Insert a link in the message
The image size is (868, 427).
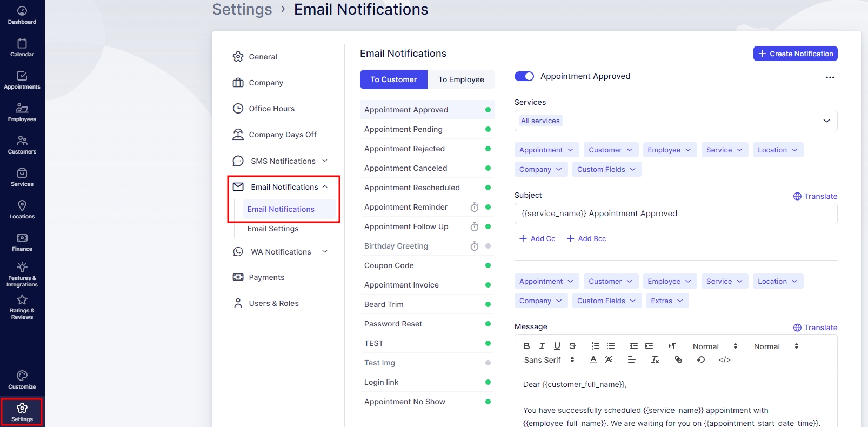[x=678, y=359]
